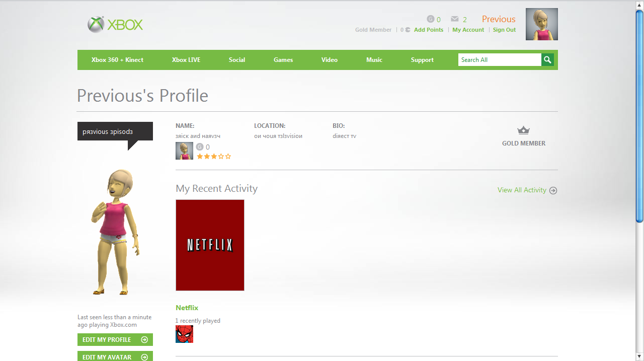
Task: Click the header avatar picture
Action: 542,24
